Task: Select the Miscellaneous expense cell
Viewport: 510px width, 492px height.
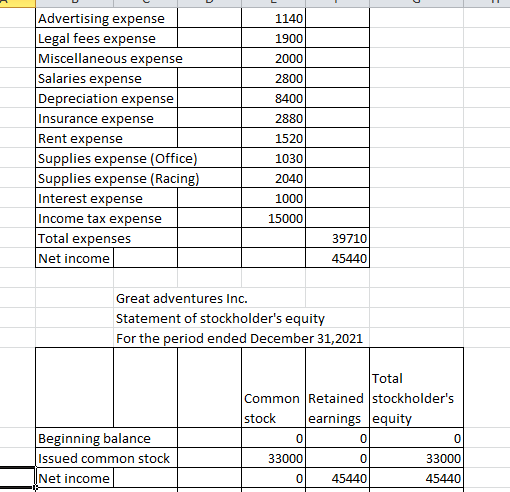Action: (138, 58)
